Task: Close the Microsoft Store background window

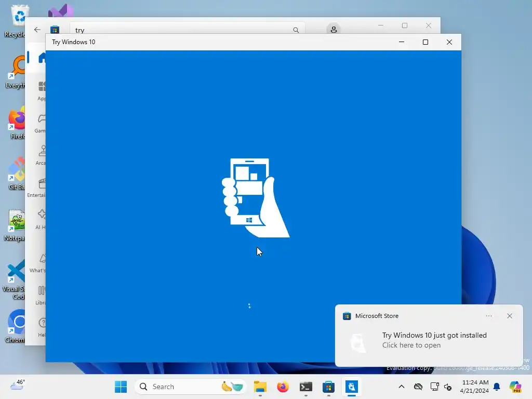Action: pos(429,25)
